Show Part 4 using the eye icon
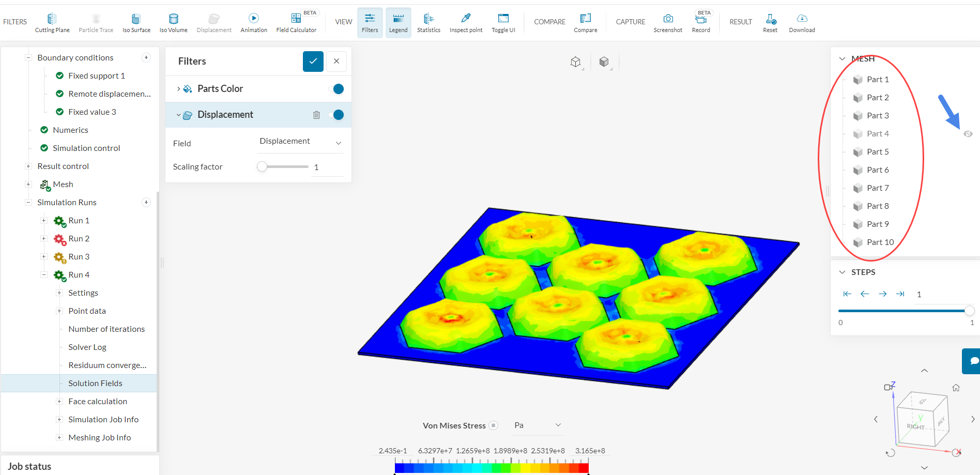This screenshot has width=980, height=475. pyautogui.click(x=968, y=134)
